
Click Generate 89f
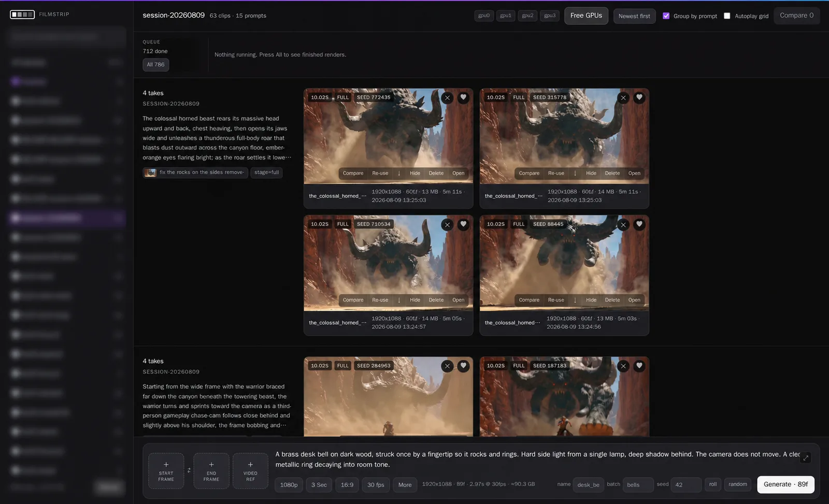click(785, 484)
